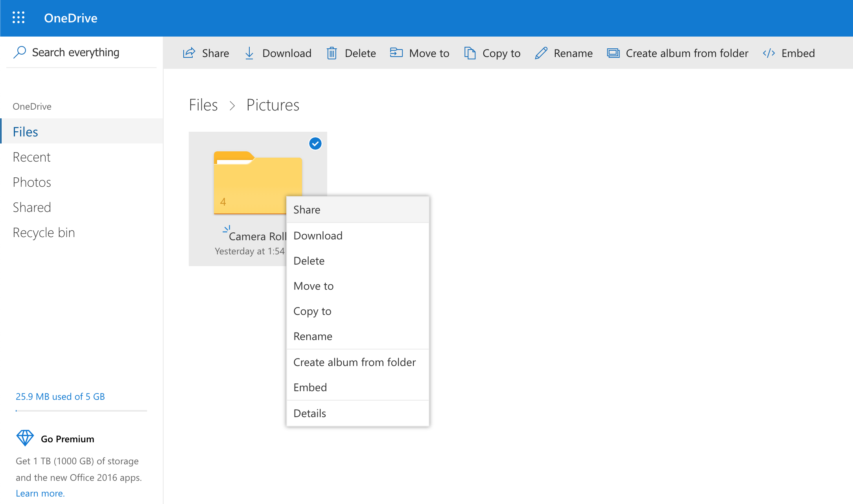
Task: Focus the Search everything field
Action: tap(81, 52)
